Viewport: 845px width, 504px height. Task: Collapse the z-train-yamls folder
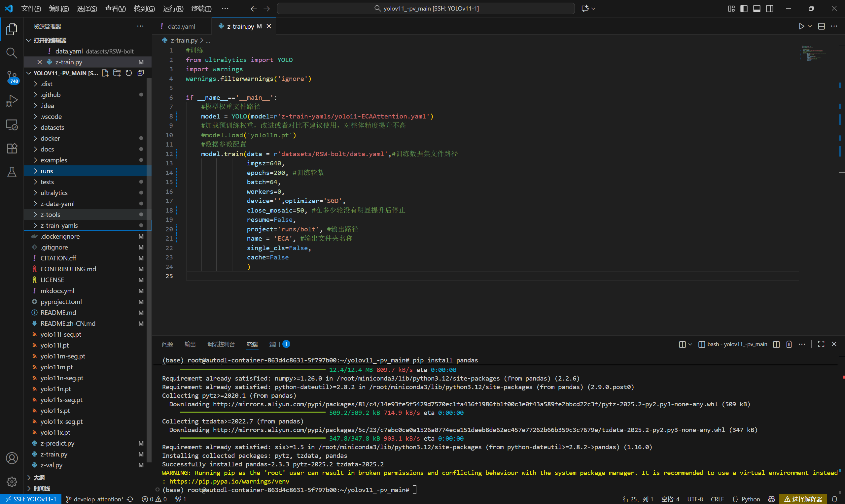(59, 225)
